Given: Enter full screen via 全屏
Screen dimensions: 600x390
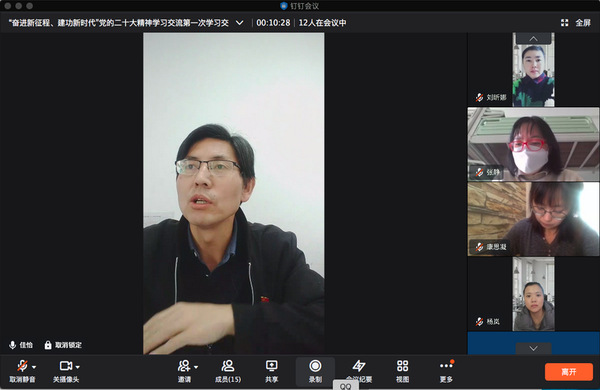Looking at the screenshot, I should pos(577,23).
